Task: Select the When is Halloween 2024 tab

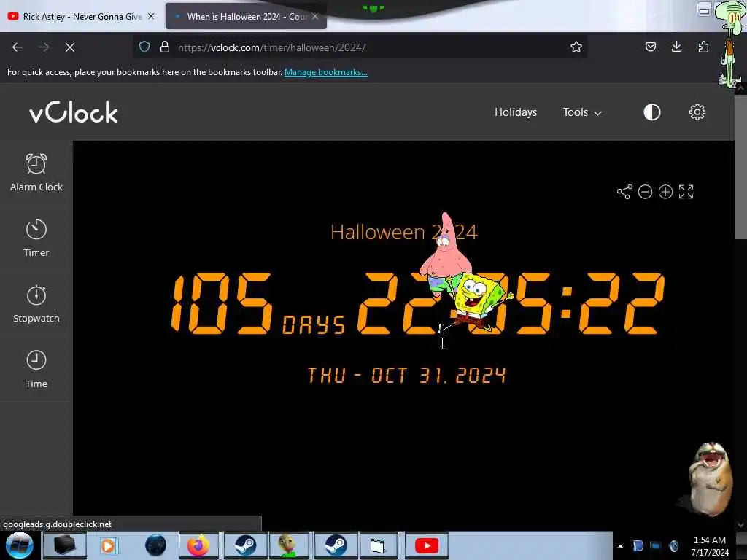Action: 247,17
